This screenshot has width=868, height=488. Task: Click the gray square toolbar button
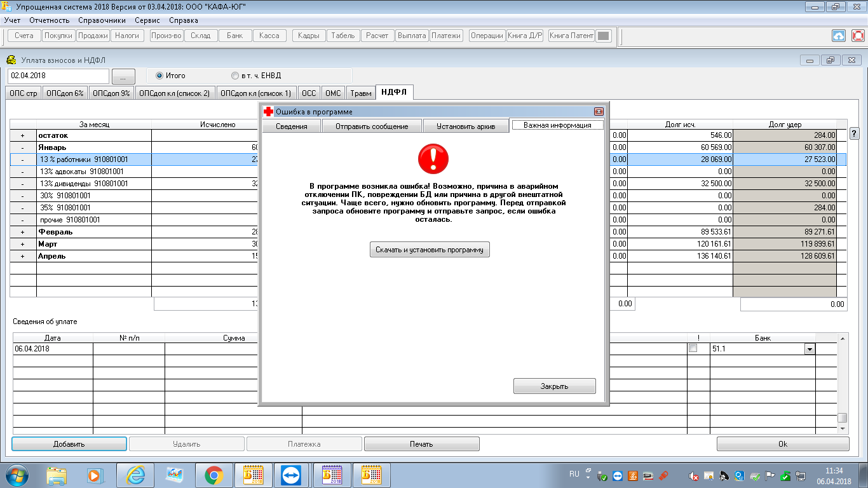pos(604,36)
